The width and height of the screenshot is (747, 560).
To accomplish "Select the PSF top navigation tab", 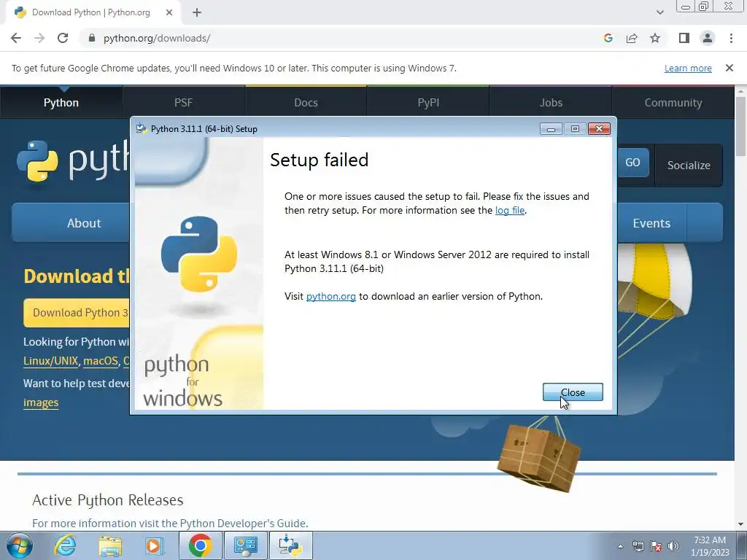I will pos(183,102).
